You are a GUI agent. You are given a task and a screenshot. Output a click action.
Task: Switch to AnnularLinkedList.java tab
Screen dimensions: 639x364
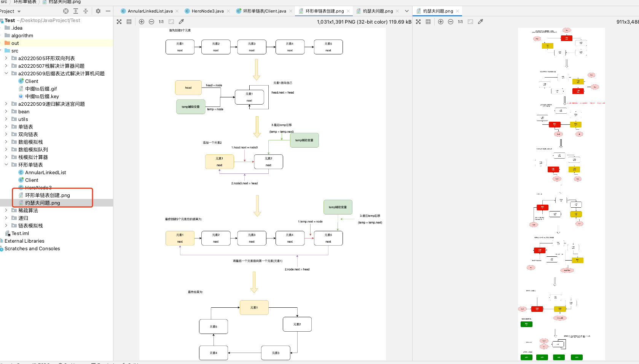pyautogui.click(x=150, y=11)
